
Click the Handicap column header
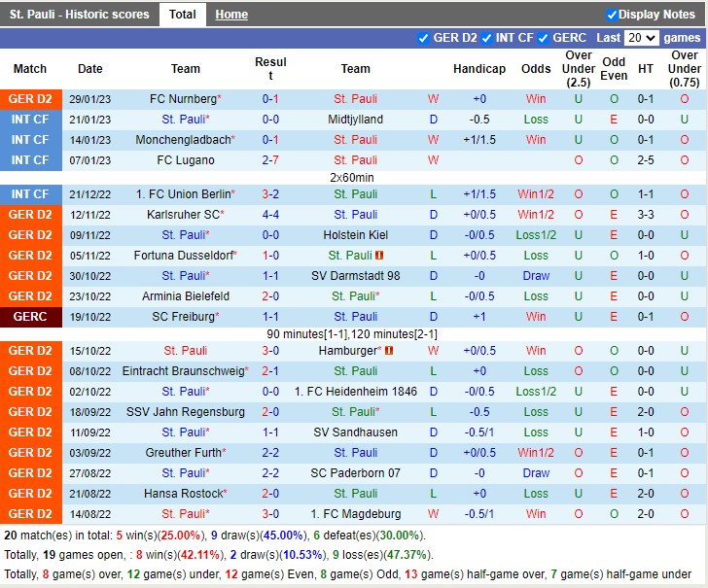coord(478,69)
